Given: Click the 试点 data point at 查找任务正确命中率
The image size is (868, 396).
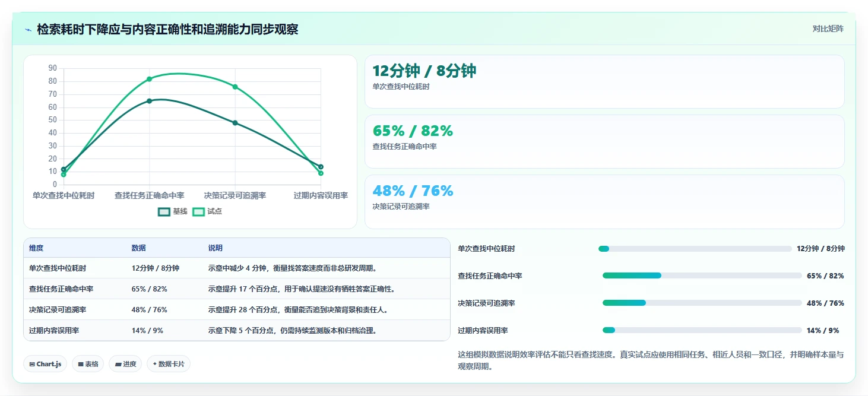Looking at the screenshot, I should point(149,79).
